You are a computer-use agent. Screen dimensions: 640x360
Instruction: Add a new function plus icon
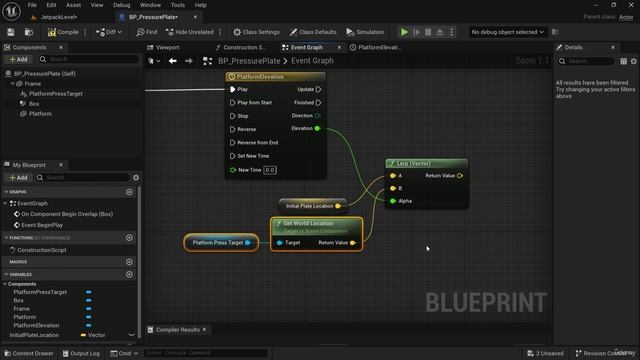[129, 238]
